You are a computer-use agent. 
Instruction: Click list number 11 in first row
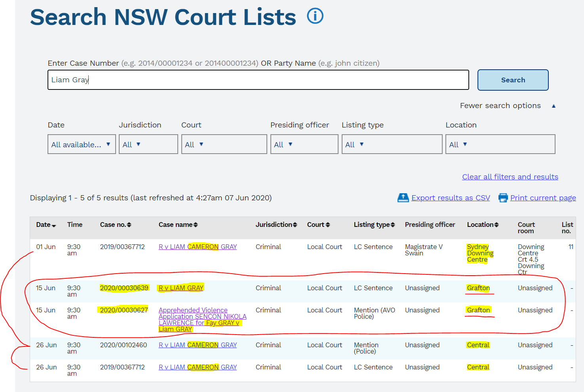[x=571, y=247]
